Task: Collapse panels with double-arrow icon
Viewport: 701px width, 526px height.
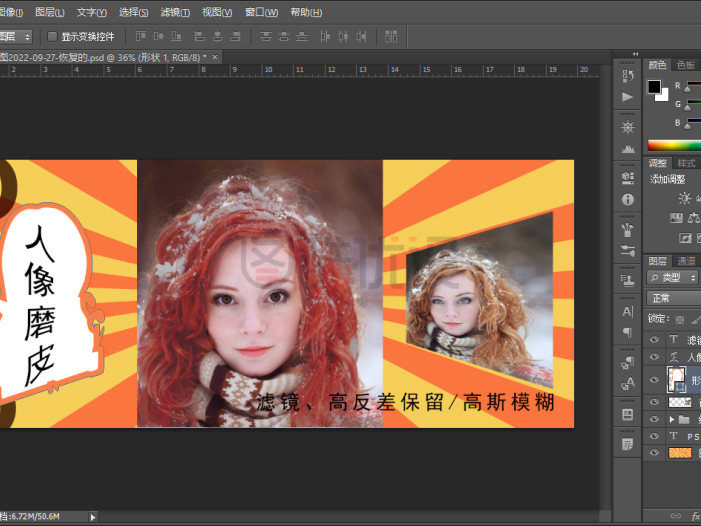Action: click(x=635, y=54)
